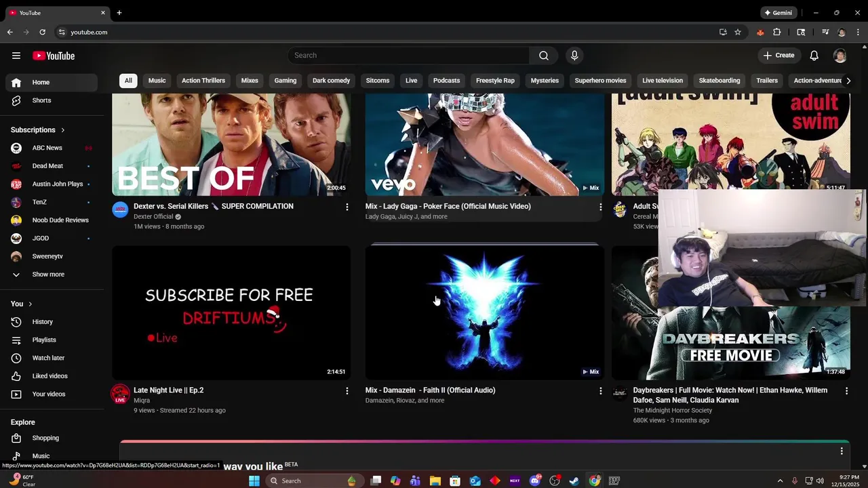Open Chrome three-dot menu

[x=859, y=32]
